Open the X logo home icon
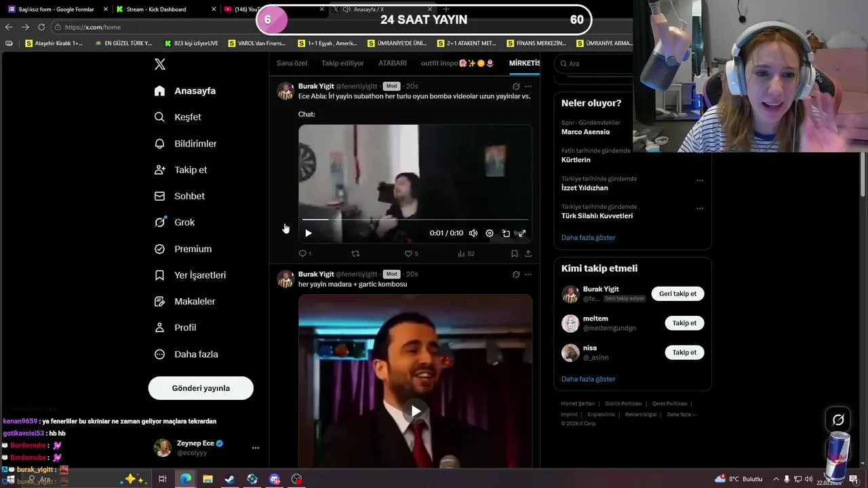This screenshot has width=868, height=488. point(160,64)
